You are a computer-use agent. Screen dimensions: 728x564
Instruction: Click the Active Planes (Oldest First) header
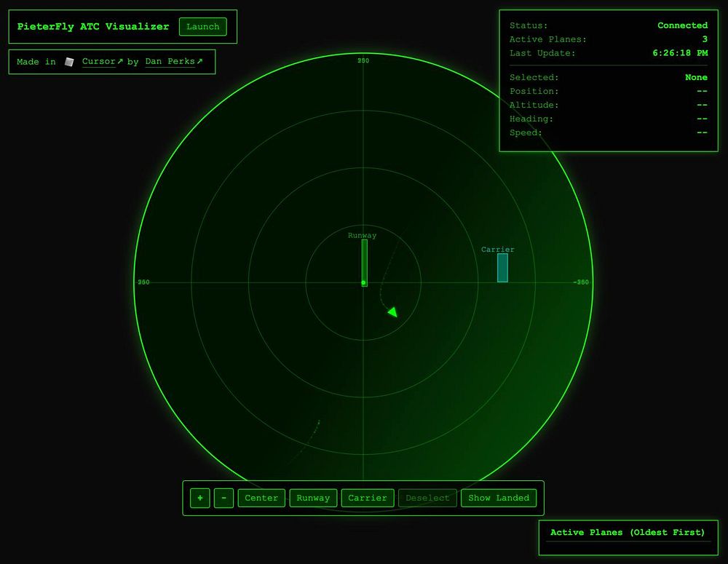tap(628, 533)
